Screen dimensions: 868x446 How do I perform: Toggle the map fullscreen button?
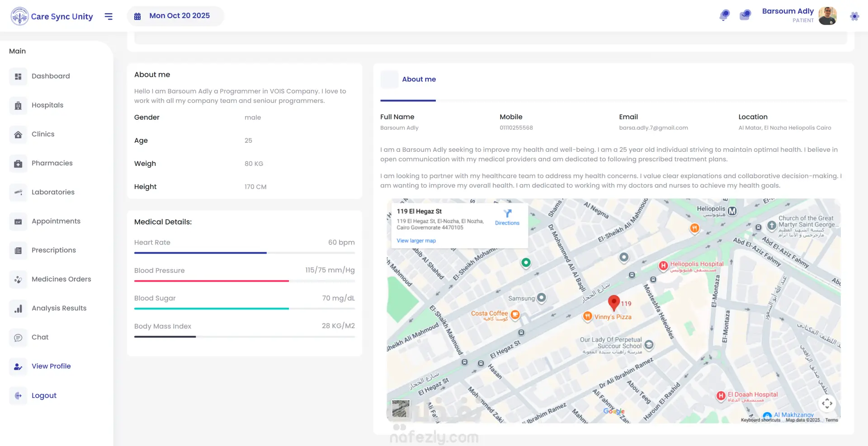[x=827, y=404]
